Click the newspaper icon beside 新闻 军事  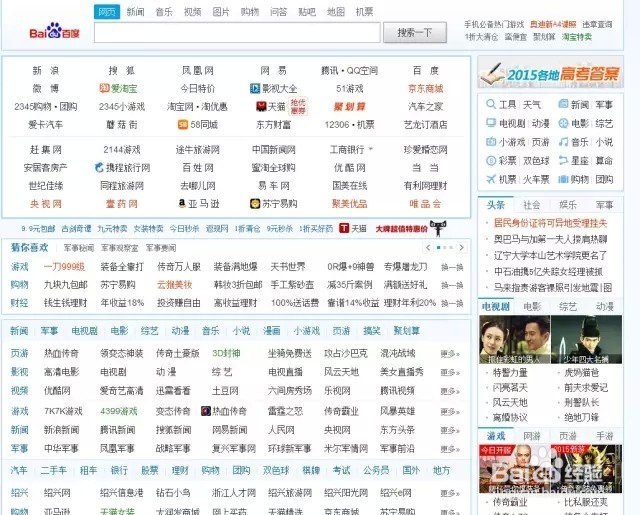coord(563,104)
